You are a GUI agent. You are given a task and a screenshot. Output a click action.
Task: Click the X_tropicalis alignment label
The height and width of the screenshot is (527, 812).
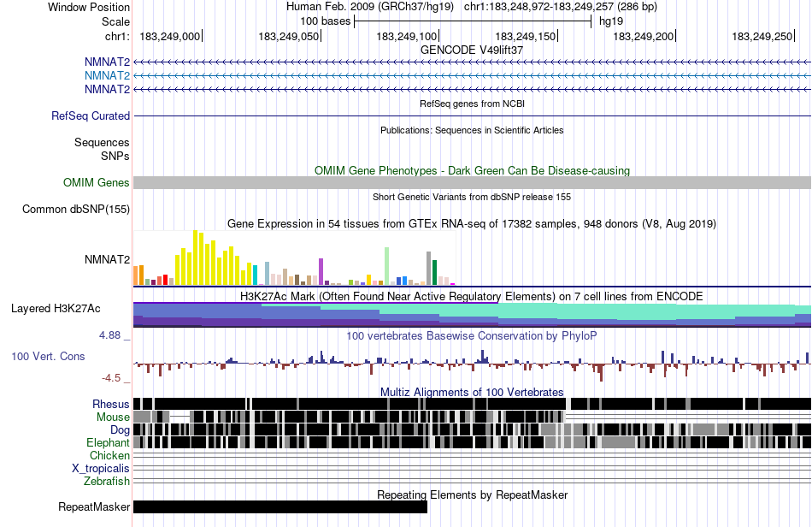[101, 469]
